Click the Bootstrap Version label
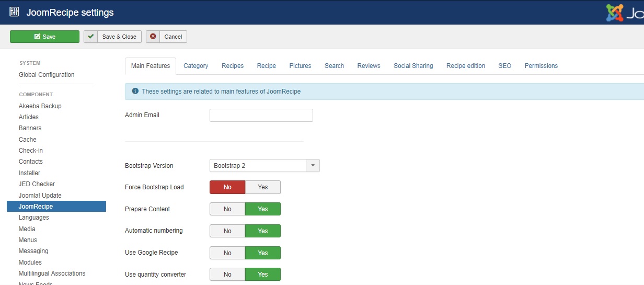Viewport: 644px width, 285px height. tap(149, 166)
